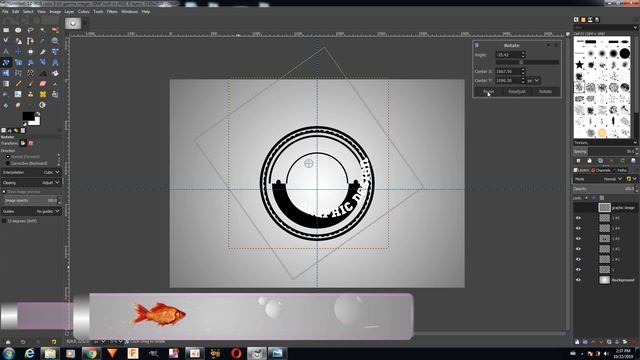Adjust the Image opacity slider
This screenshot has height=360, width=640.
click(x=31, y=201)
